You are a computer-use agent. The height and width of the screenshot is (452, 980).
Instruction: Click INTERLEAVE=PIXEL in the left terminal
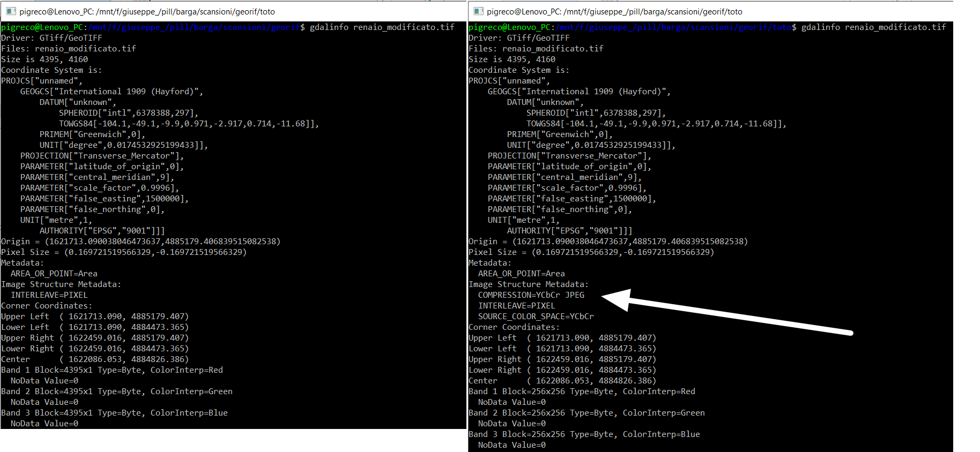click(49, 295)
